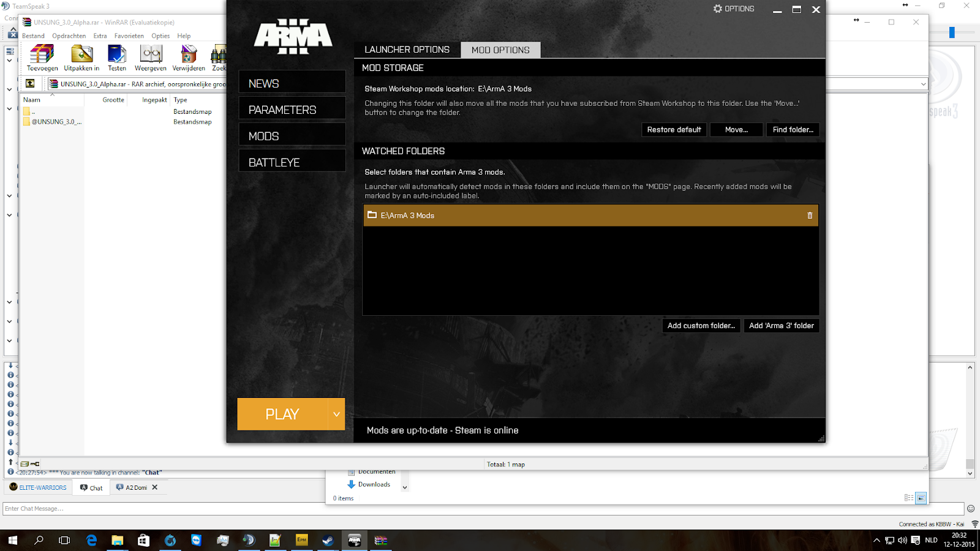Switch to LAUNCHER OPTIONS tab

pyautogui.click(x=407, y=50)
